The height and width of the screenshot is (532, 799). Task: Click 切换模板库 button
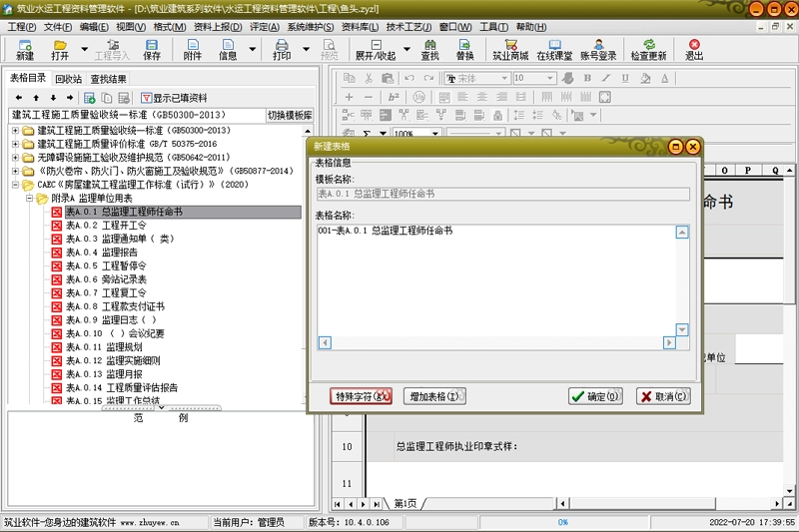point(290,115)
